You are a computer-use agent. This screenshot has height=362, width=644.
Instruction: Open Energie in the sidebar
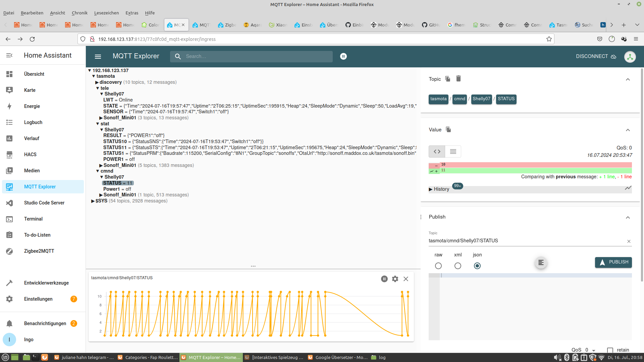pos(43,106)
